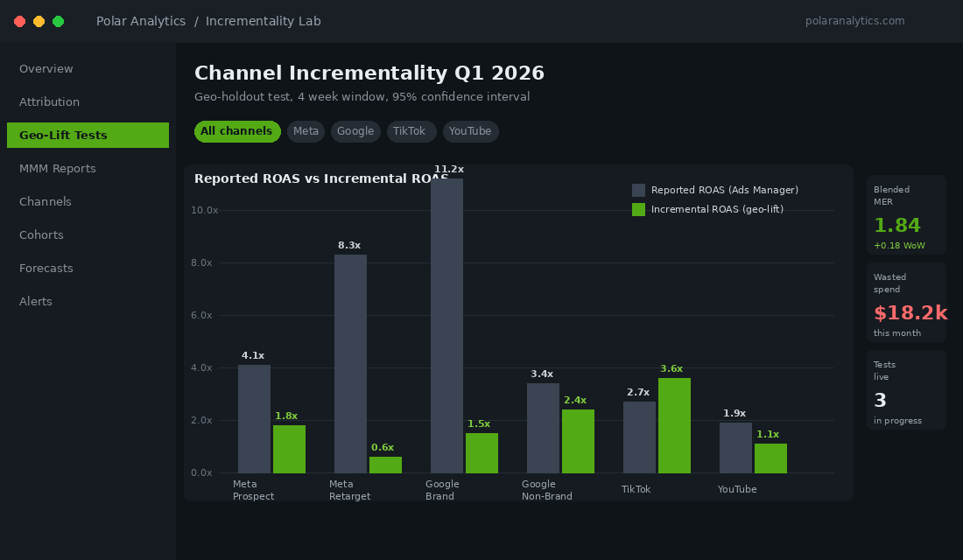The width and height of the screenshot is (963, 560).
Task: Click the YouTube x-axis label
Action: point(737,489)
